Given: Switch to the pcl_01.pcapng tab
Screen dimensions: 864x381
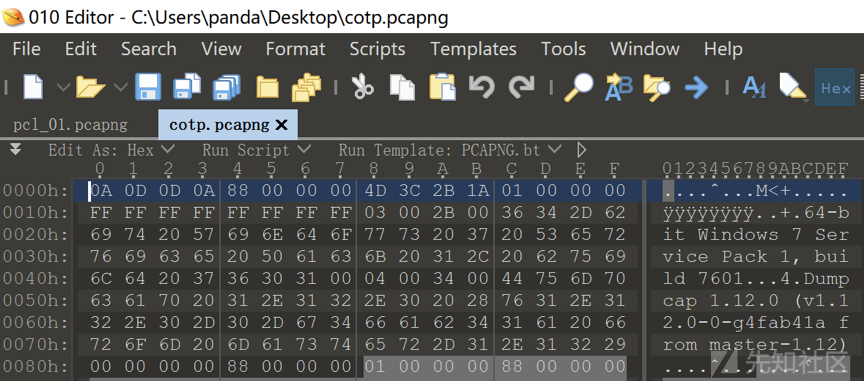Looking at the screenshot, I should 70,125.
